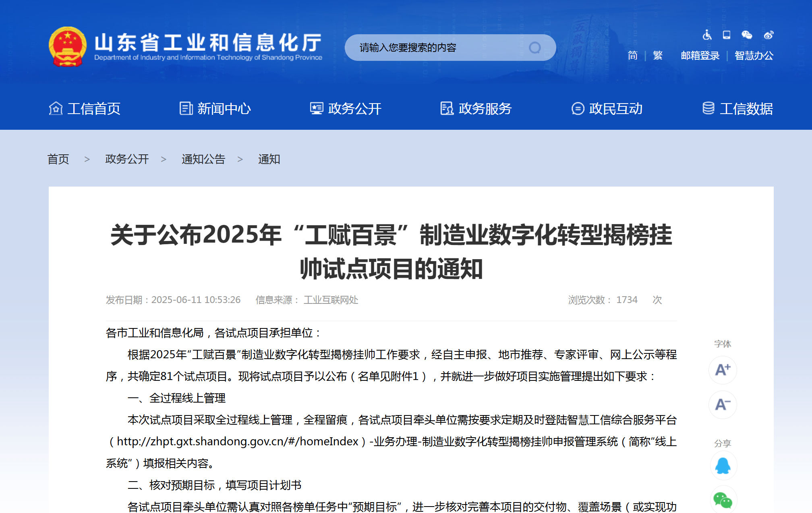Click the search-document icon beside 政务服务

pyautogui.click(x=447, y=108)
